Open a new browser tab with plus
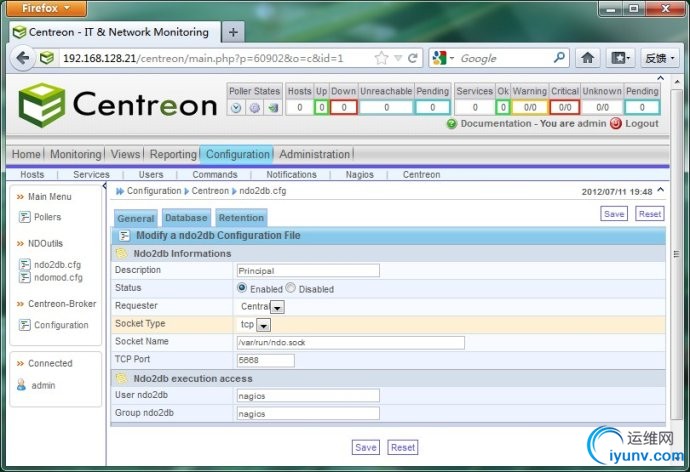The width and height of the screenshot is (690, 472). point(233,32)
